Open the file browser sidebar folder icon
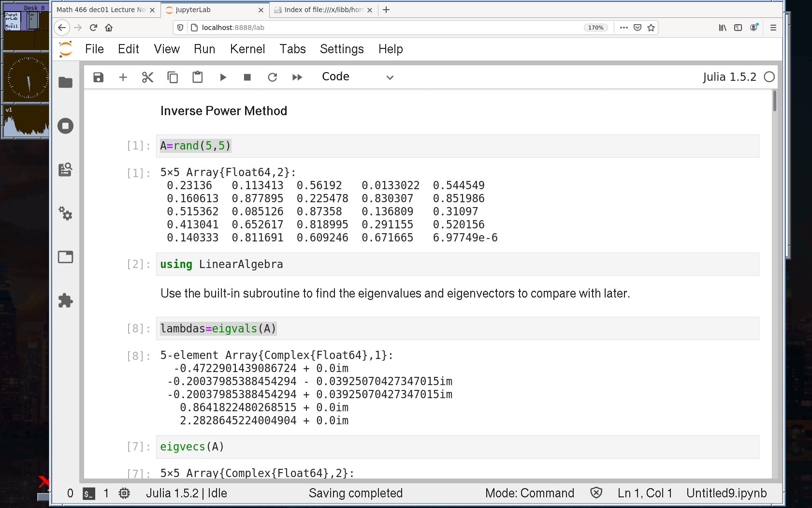 65,83
